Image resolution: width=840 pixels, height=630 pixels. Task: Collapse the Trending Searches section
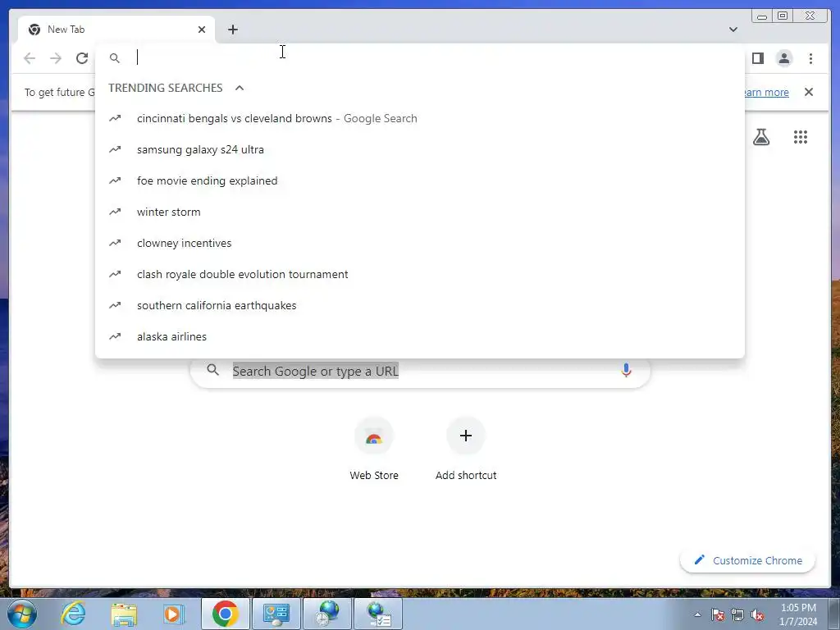[x=240, y=88]
